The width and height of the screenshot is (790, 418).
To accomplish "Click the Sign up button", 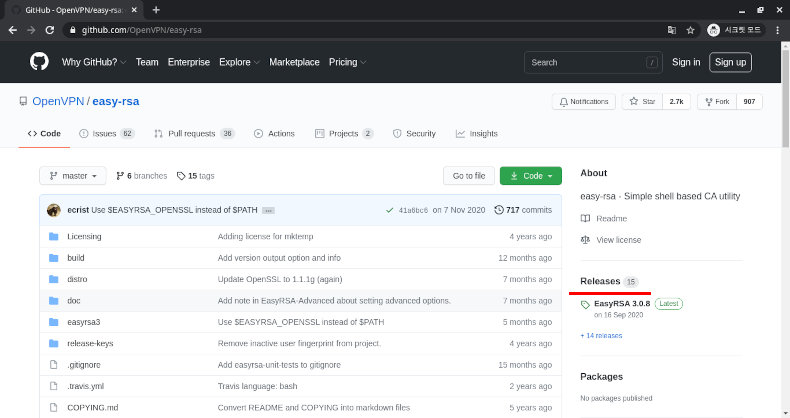I will tap(730, 62).
